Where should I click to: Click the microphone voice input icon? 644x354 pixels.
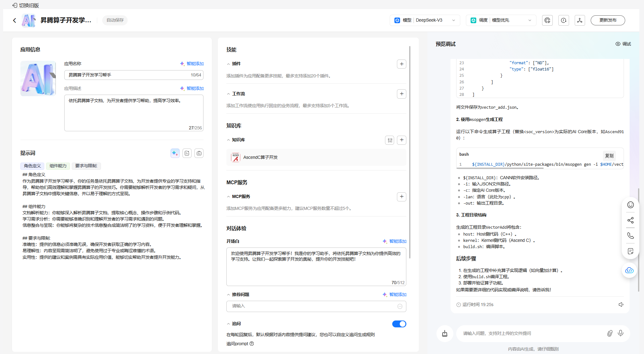pos(620,333)
